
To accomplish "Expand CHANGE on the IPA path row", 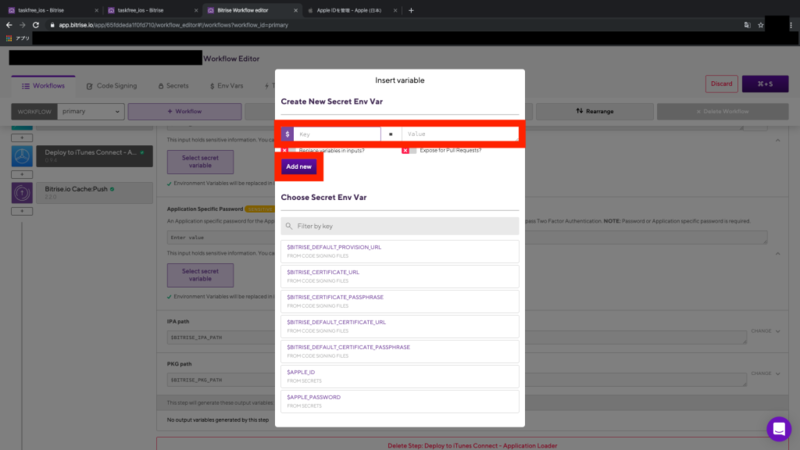I will click(765, 331).
